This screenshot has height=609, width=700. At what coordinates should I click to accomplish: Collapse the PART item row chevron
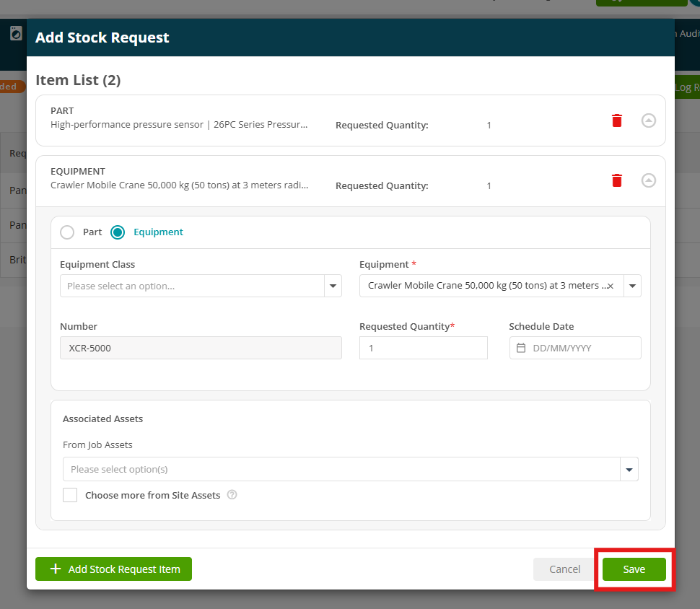point(648,121)
